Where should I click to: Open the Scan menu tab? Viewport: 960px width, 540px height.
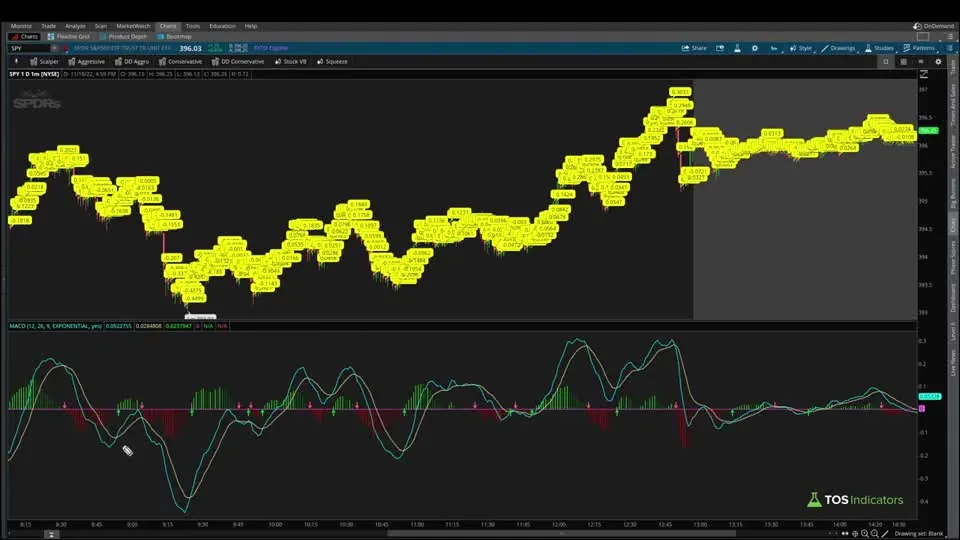[100, 26]
